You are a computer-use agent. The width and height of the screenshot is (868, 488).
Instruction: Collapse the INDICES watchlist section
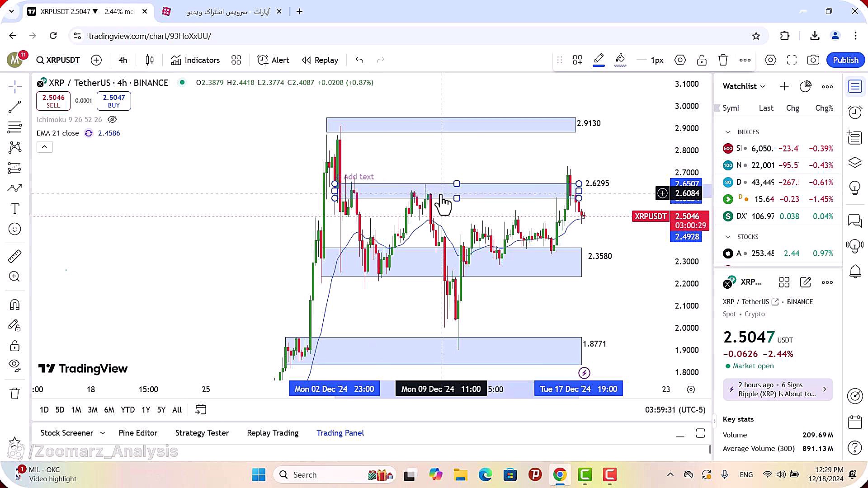(728, 132)
